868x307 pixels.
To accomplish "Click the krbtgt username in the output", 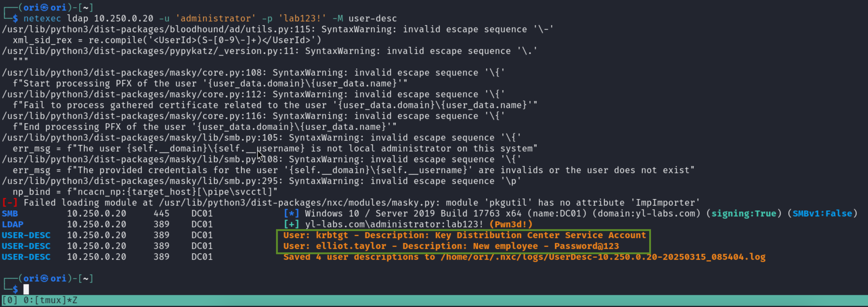I will pos(332,235).
